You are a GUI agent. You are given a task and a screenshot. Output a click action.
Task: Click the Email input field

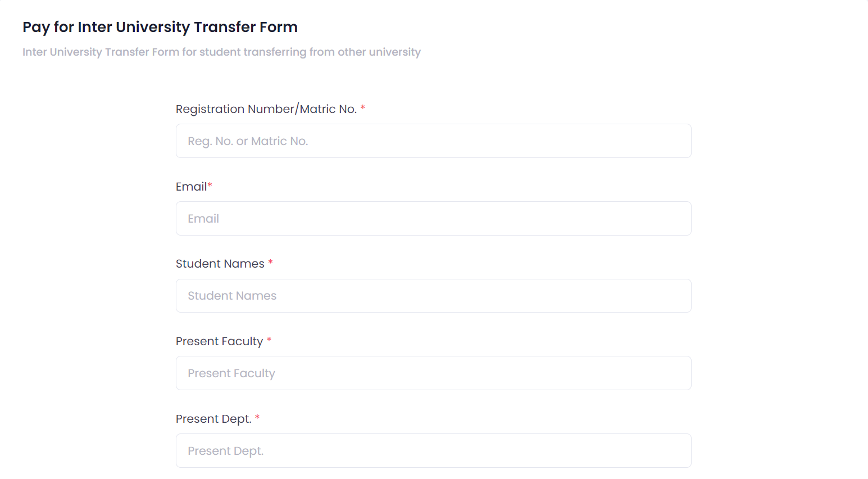[433, 218]
